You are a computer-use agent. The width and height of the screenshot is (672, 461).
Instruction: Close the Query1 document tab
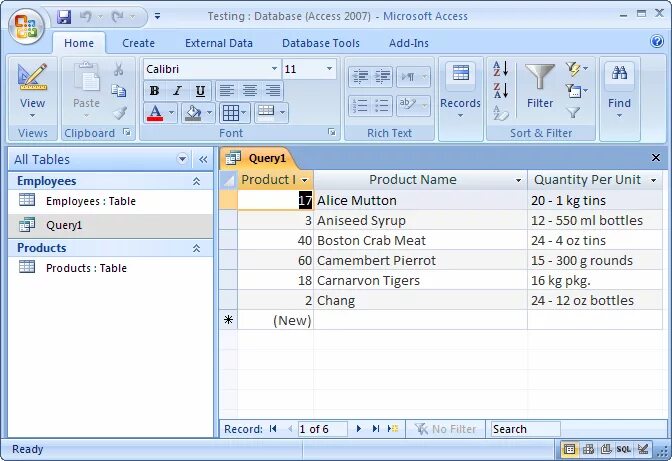[x=656, y=158]
